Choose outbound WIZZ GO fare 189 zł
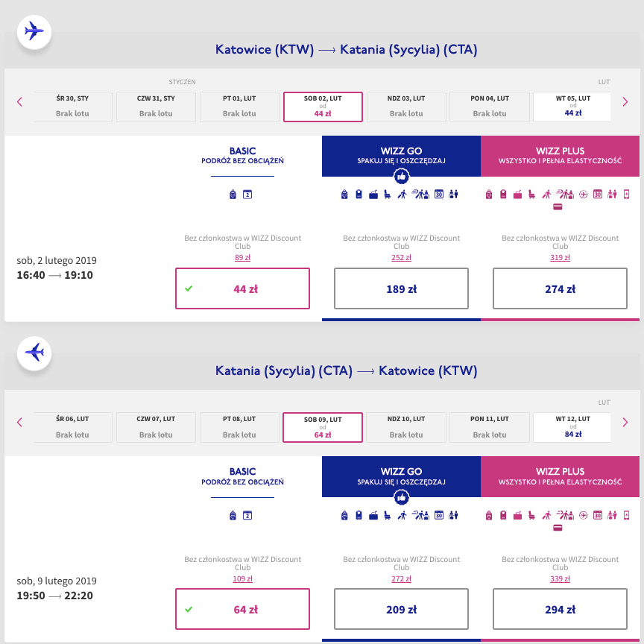 (x=401, y=288)
